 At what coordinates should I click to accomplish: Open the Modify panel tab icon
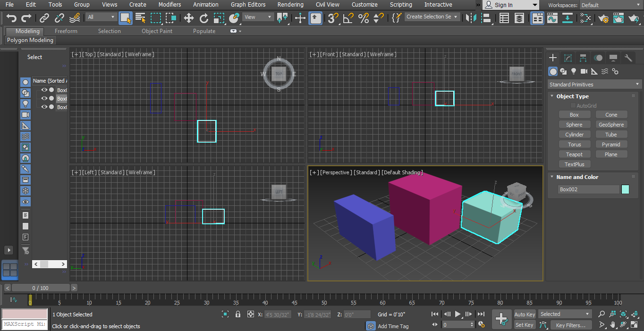568,58
